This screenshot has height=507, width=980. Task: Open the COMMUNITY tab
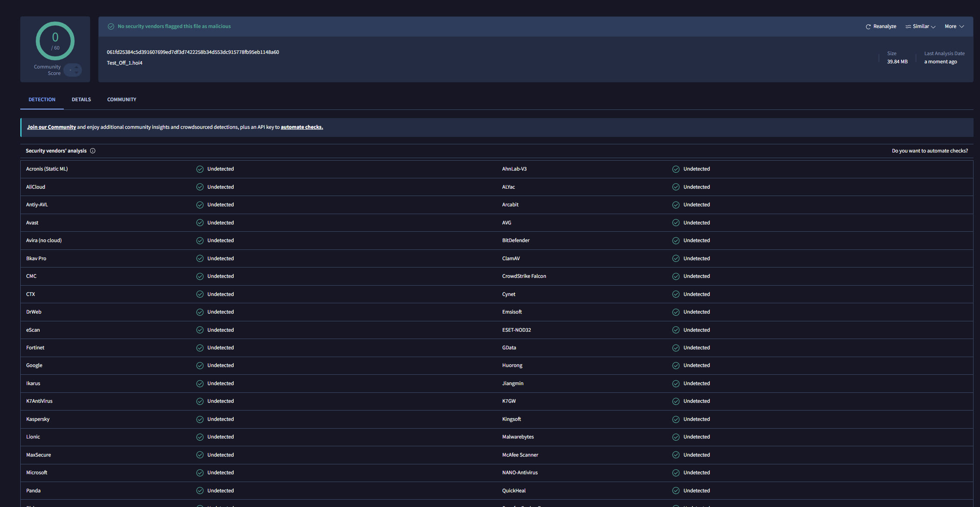122,100
